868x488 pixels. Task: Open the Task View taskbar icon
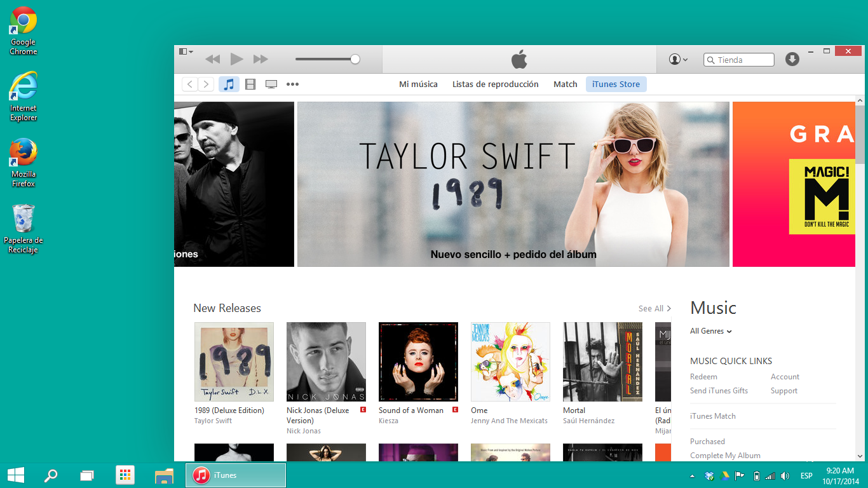coord(87,475)
